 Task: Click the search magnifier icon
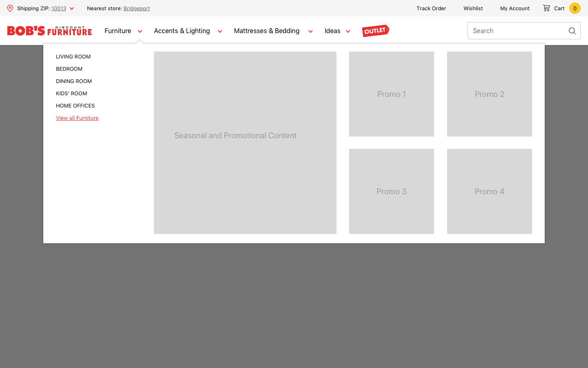click(572, 31)
